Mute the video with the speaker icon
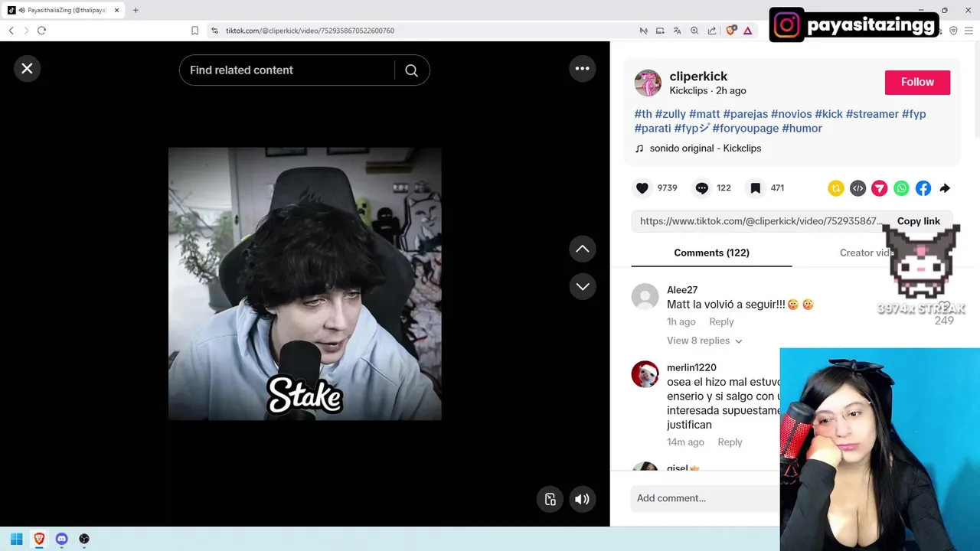This screenshot has width=980, height=551. (582, 499)
